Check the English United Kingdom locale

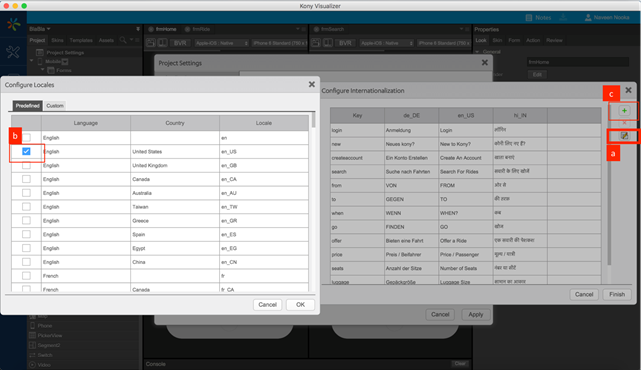point(26,166)
